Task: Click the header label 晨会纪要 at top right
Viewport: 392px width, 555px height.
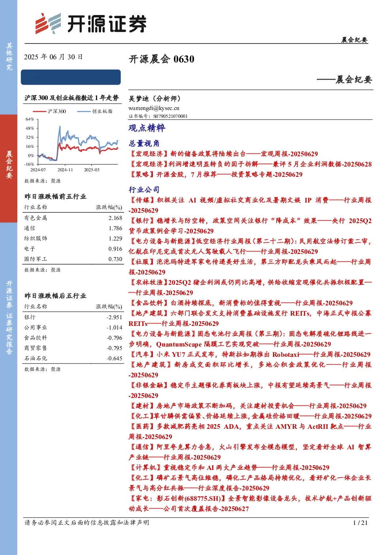Action: coord(354,40)
